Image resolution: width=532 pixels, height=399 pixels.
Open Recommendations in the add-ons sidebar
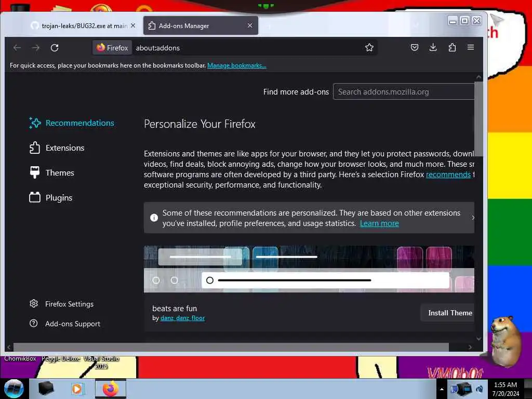pyautogui.click(x=72, y=123)
